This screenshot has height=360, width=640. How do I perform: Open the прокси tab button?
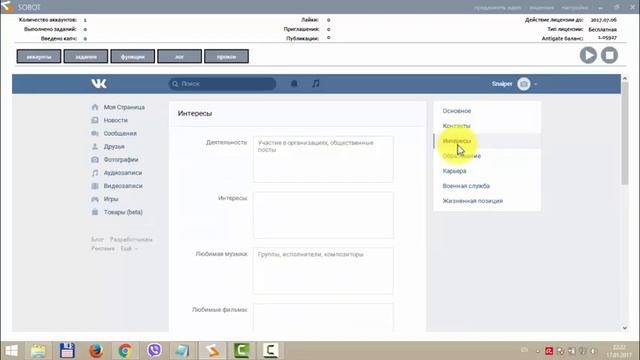click(227, 56)
